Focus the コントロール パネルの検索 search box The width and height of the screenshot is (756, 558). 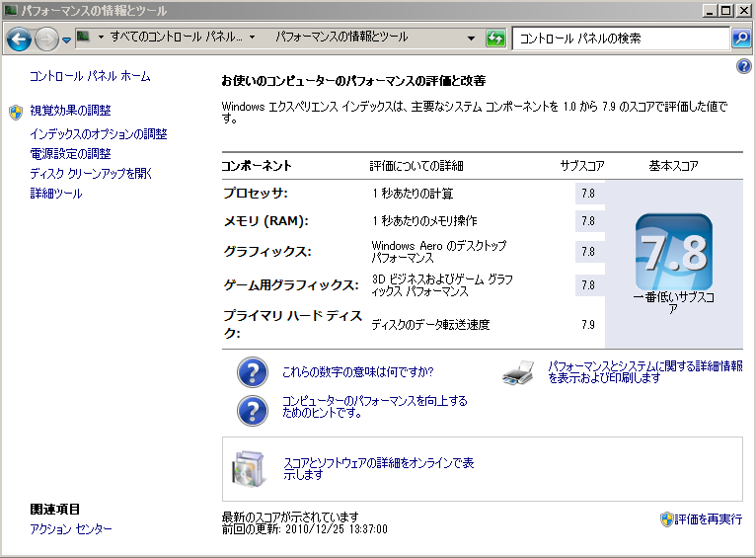[620, 39]
